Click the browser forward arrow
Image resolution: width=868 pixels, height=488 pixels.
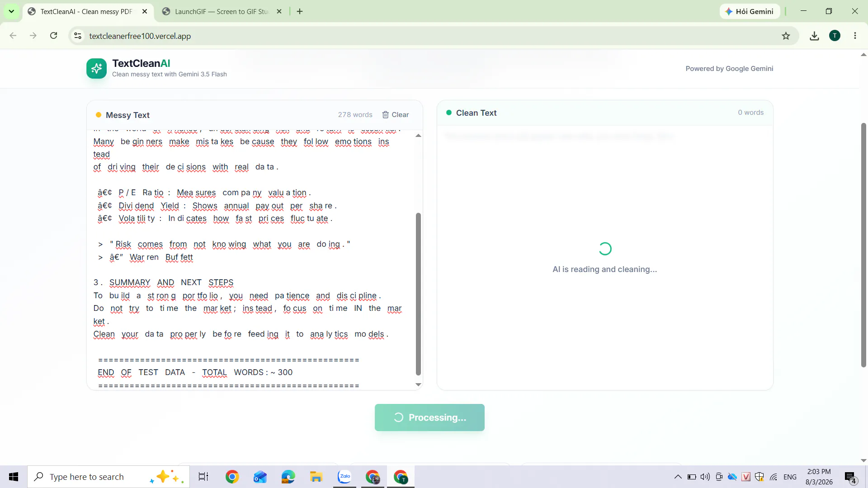point(33,36)
